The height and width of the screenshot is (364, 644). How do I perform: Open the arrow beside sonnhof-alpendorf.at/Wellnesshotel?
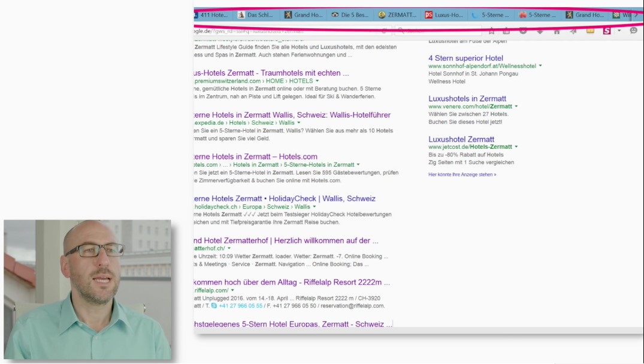540,66
